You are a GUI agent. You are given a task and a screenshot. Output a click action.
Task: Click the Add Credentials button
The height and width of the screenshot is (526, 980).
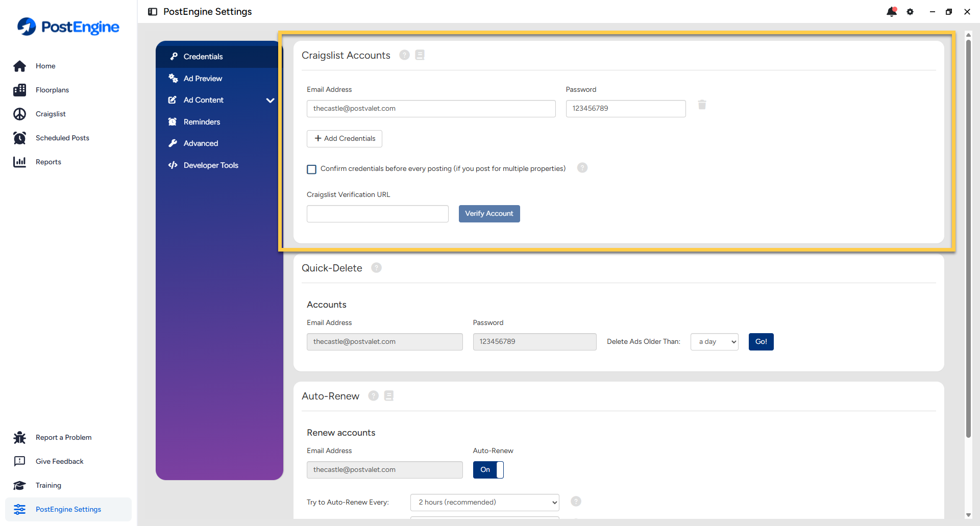[x=345, y=139]
